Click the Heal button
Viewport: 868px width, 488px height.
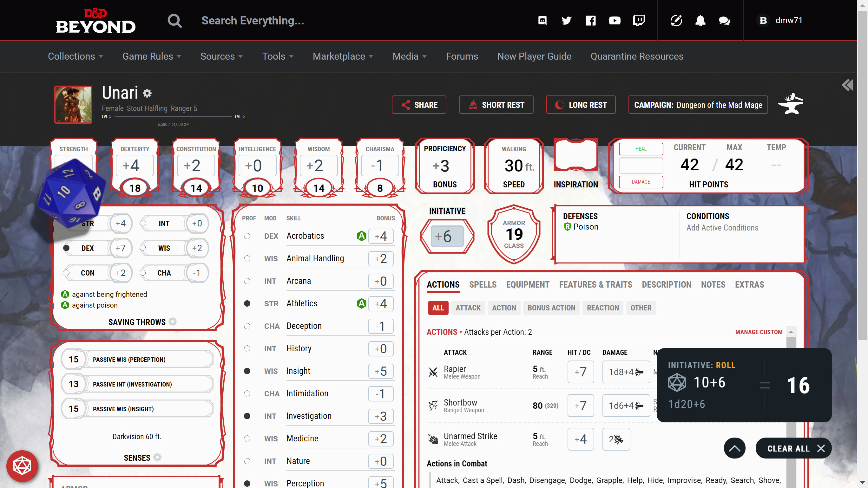(x=641, y=149)
